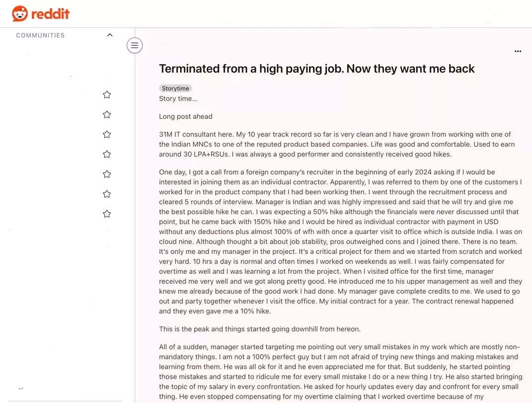
Task: Toggle the second community favorite star
Action: (107, 114)
